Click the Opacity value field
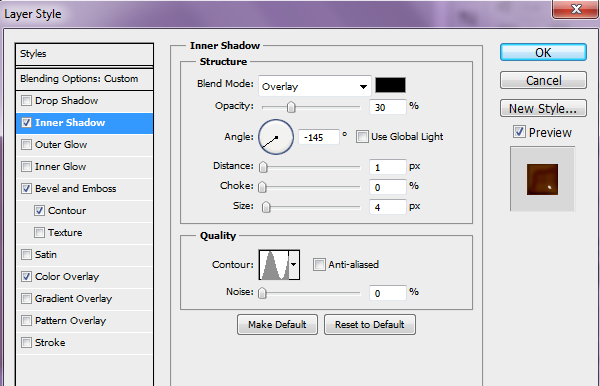Screen dimensions: 600x386 [388, 107]
